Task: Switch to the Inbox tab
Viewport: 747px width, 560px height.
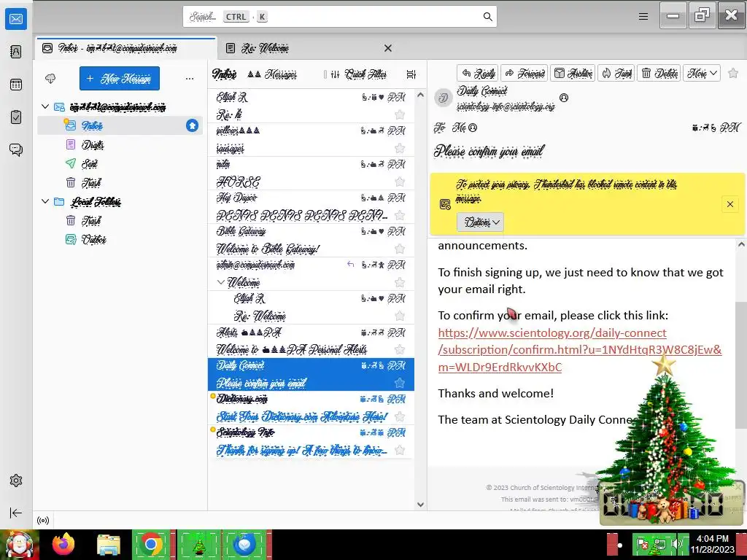Action: (126, 48)
